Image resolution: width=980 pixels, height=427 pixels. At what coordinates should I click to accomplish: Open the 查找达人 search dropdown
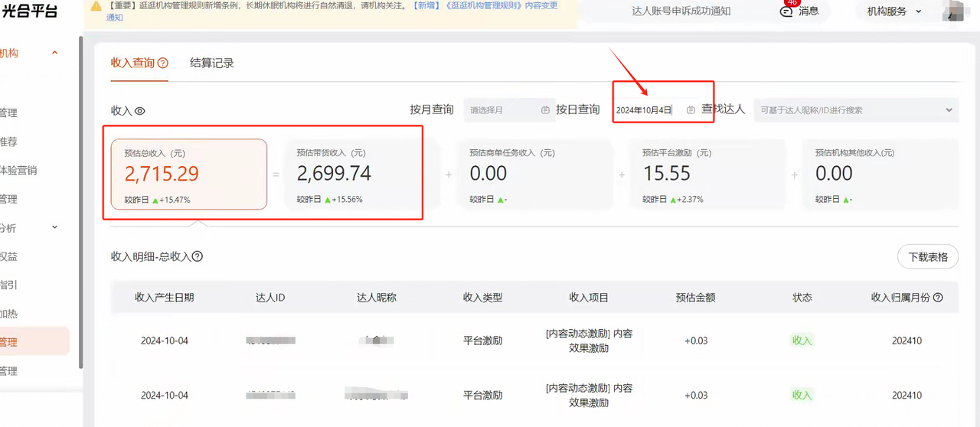tap(855, 110)
